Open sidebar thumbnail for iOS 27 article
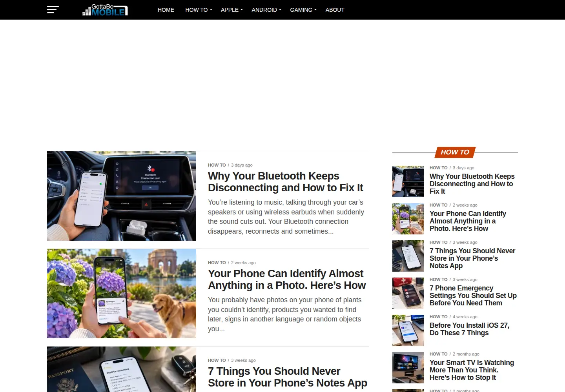The image size is (565, 392). pyautogui.click(x=408, y=330)
